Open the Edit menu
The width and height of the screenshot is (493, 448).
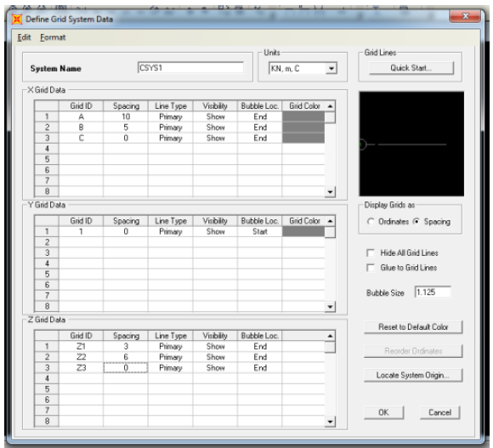[24, 37]
